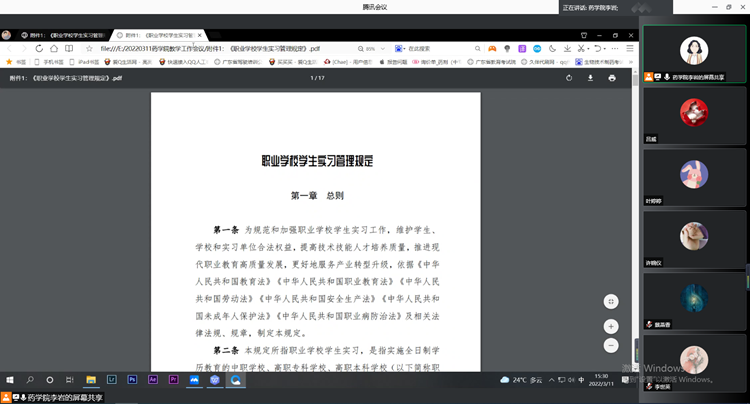Open the browser hamburger main menu
Image resolution: width=750 pixels, height=404 pixels.
tap(630, 48)
